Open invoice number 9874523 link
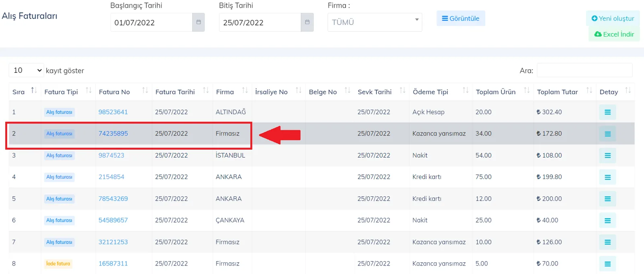This screenshot has width=644, height=274. coord(111,155)
